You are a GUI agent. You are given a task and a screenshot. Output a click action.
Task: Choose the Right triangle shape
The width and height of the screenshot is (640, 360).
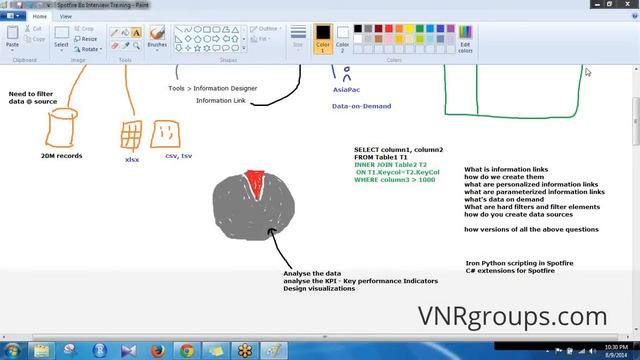tap(178, 39)
